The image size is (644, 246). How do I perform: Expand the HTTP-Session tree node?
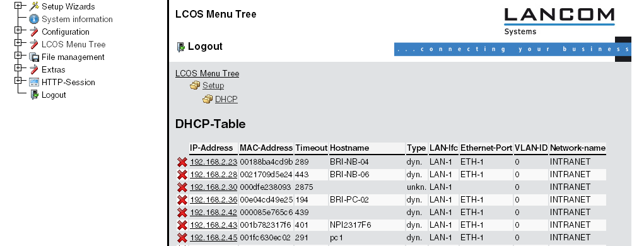pos(18,81)
